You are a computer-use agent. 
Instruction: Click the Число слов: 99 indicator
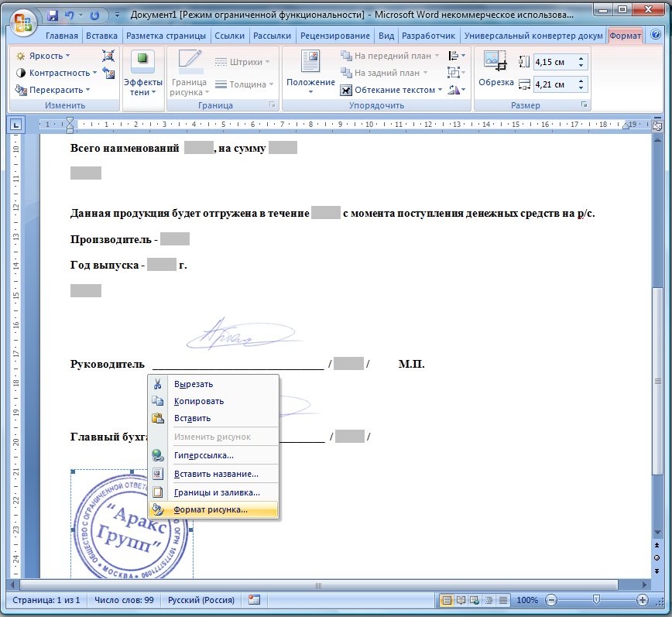coord(123,600)
